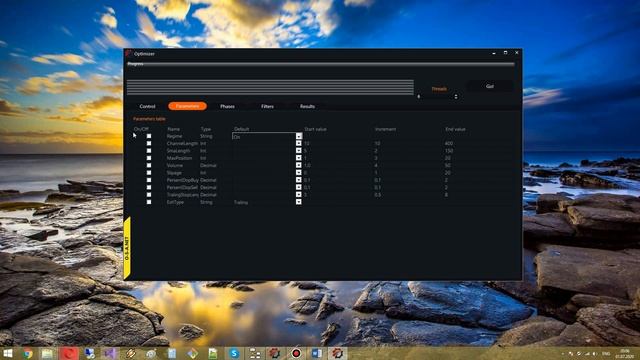The image size is (640, 360).
Task: Switch to the Phases tab
Action: [227, 106]
